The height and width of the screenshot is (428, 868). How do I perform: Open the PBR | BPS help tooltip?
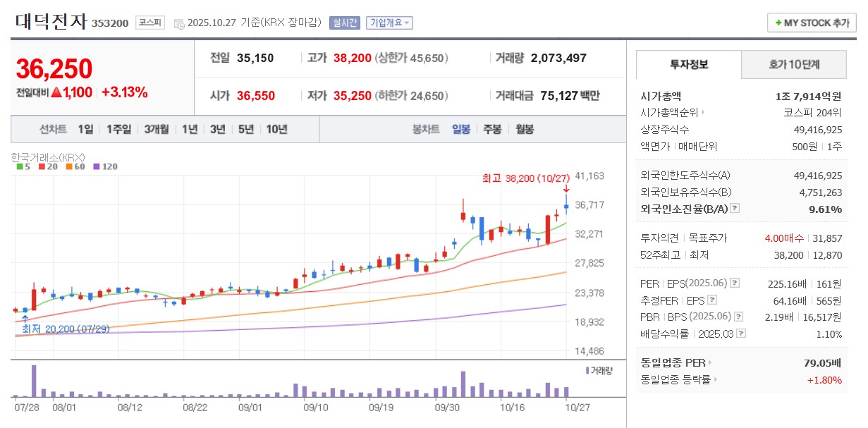738,317
